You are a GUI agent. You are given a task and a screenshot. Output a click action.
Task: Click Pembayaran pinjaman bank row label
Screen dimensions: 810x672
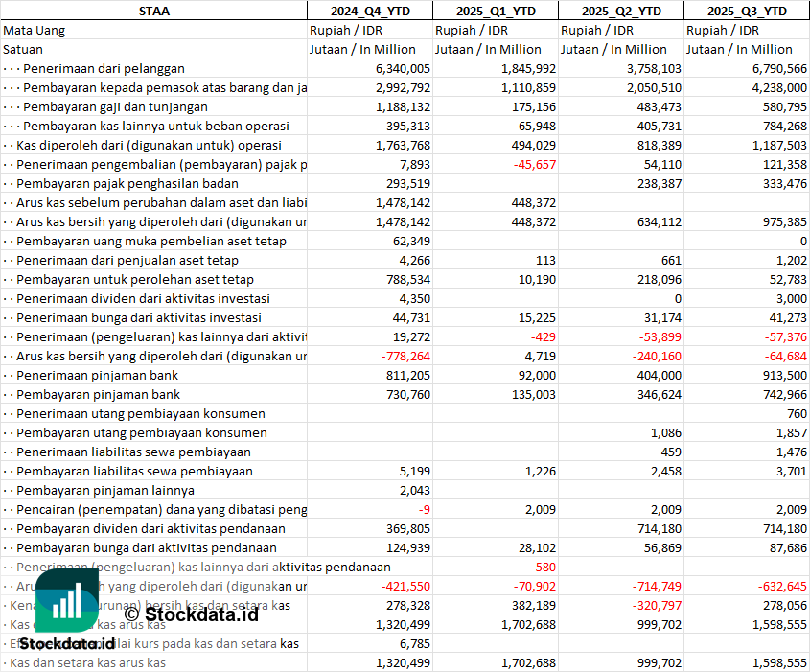pos(98,395)
